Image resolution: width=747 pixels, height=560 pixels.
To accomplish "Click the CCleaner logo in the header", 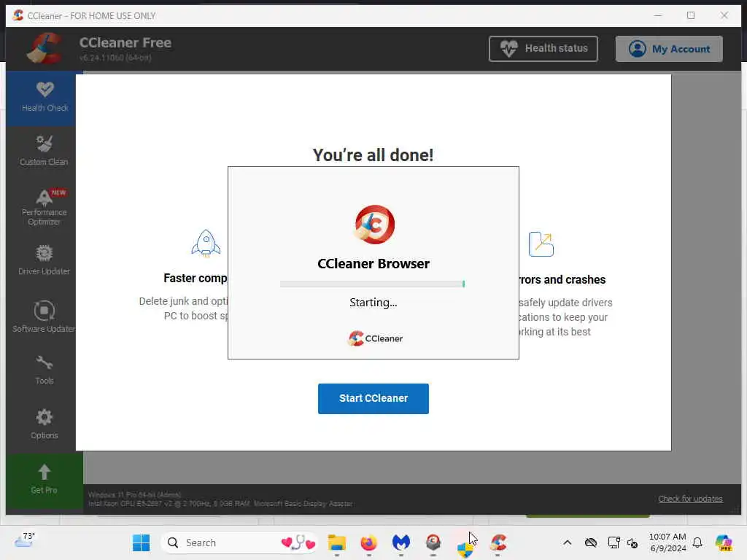I will coord(44,48).
